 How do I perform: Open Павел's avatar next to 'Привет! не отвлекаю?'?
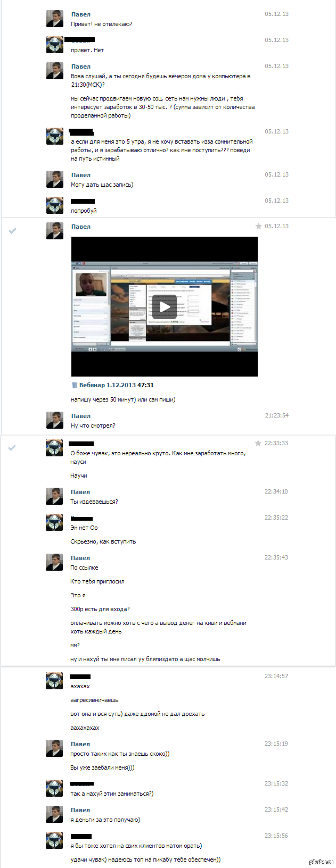pyautogui.click(x=55, y=19)
